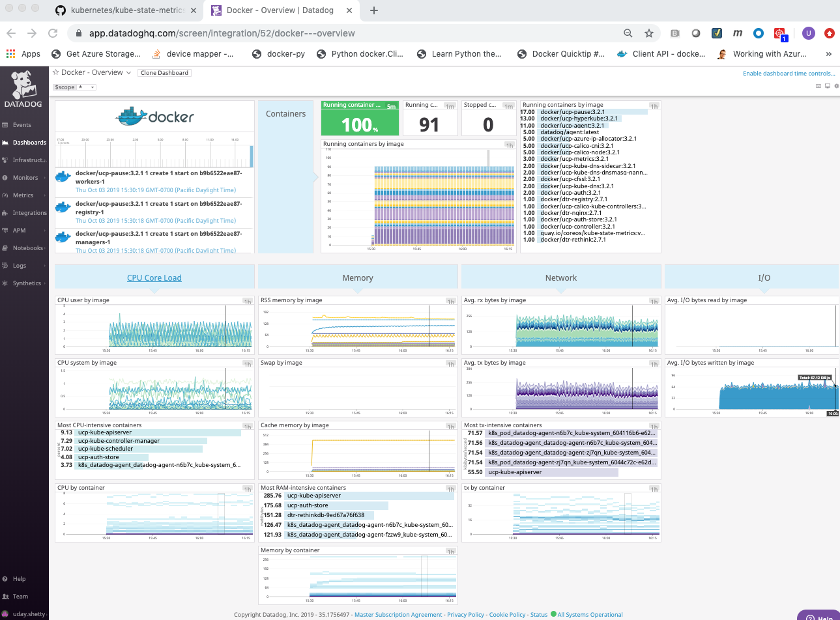This screenshot has width=840, height=620.
Task: Star the Docker - Overview dashboard
Action: (x=55, y=72)
